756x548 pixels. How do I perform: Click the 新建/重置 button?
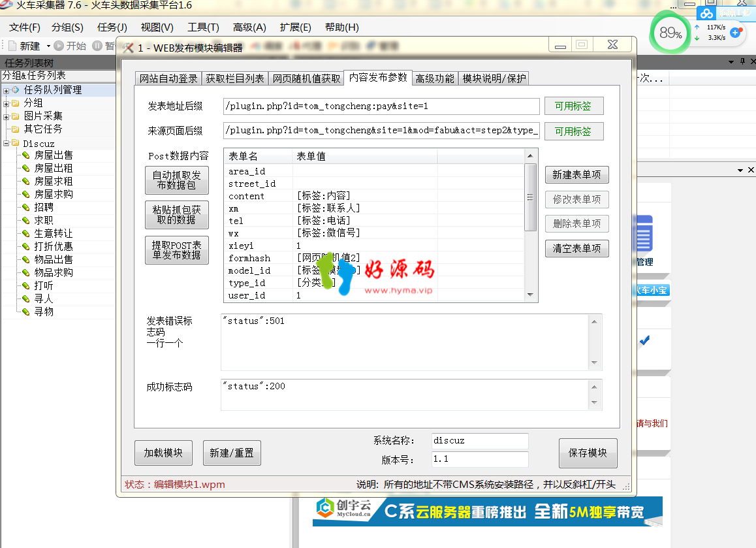(x=232, y=453)
